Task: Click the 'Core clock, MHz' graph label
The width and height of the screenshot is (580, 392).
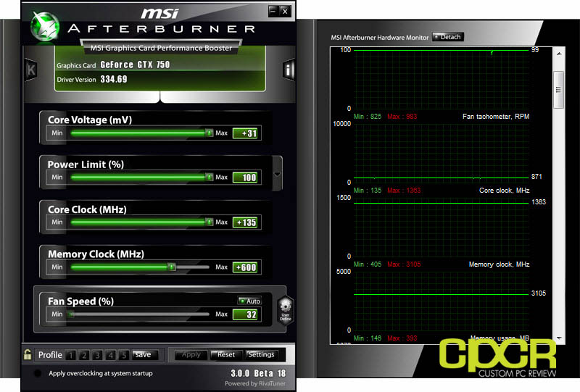Action: 504,191
